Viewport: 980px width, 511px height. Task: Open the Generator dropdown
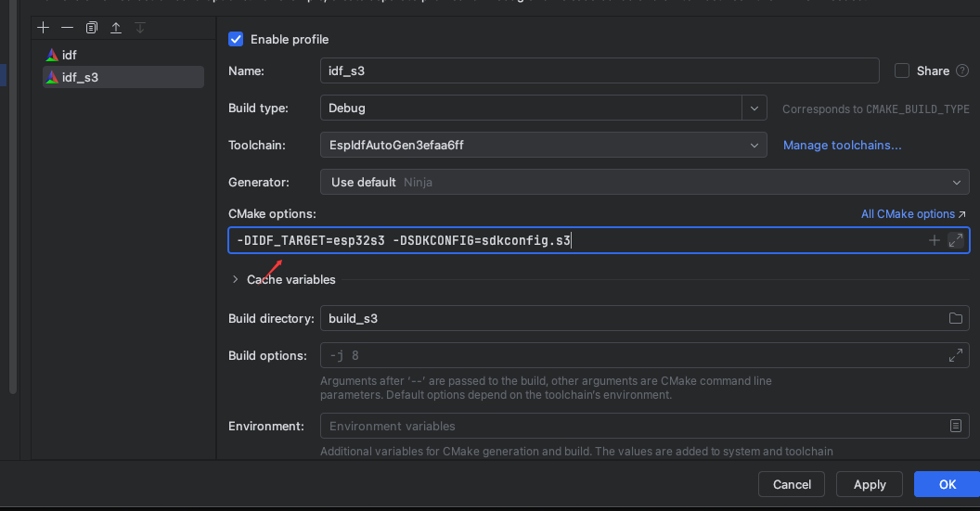(x=957, y=182)
